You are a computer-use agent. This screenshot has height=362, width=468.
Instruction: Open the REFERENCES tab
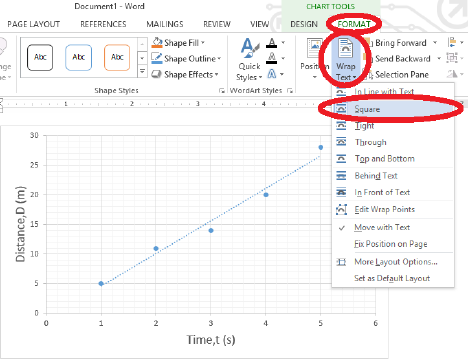(103, 24)
